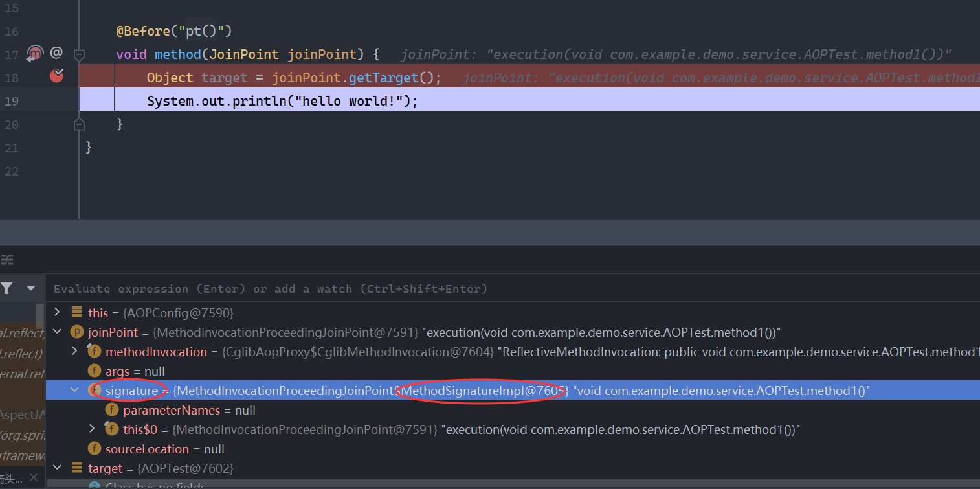Select the 'this = {AOPConfig@7590}' row
980x489 pixels.
coord(161,313)
